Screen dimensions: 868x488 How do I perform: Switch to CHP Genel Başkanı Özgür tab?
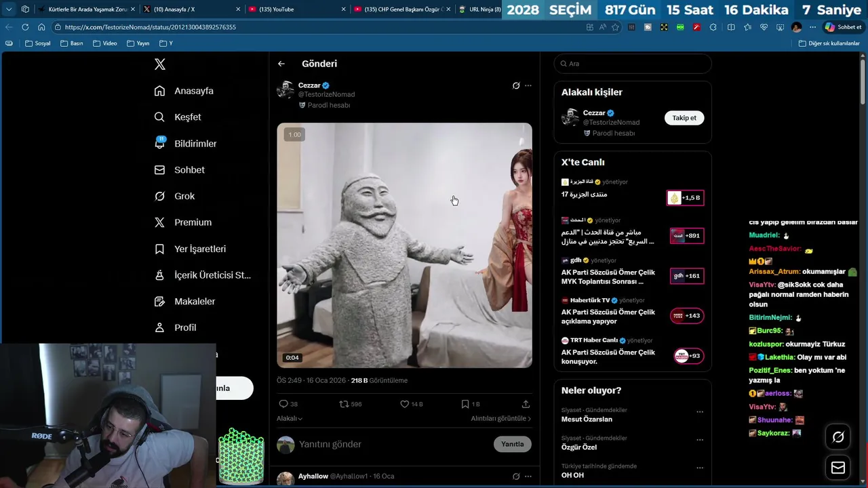pyautogui.click(x=400, y=9)
